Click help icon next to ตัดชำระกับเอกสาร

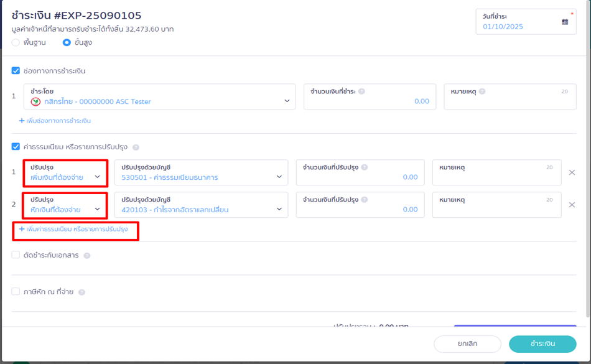[87, 256]
